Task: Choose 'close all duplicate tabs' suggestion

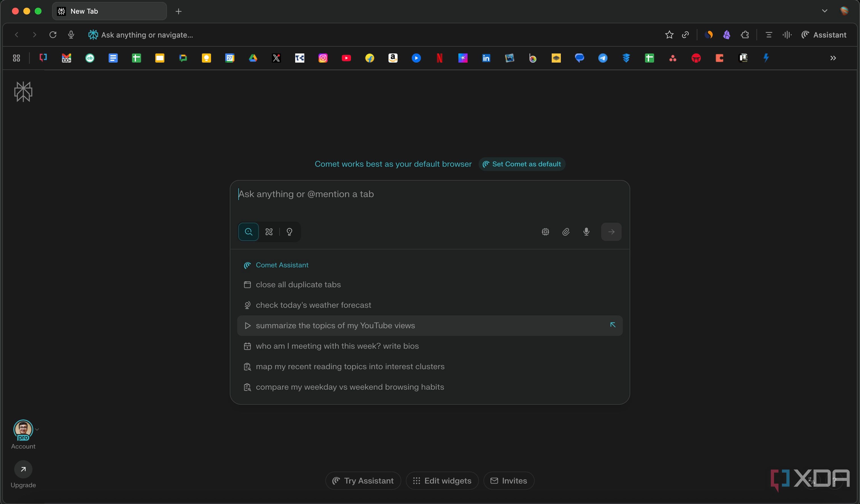Action: click(430, 285)
